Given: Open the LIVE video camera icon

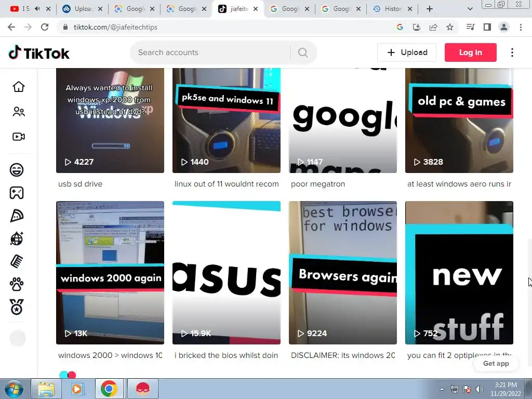Looking at the screenshot, I should (x=19, y=137).
